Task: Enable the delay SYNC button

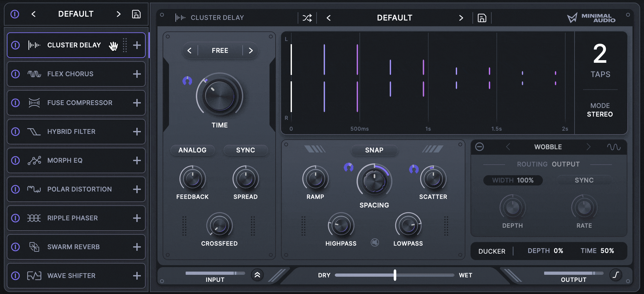Action: pyautogui.click(x=246, y=150)
